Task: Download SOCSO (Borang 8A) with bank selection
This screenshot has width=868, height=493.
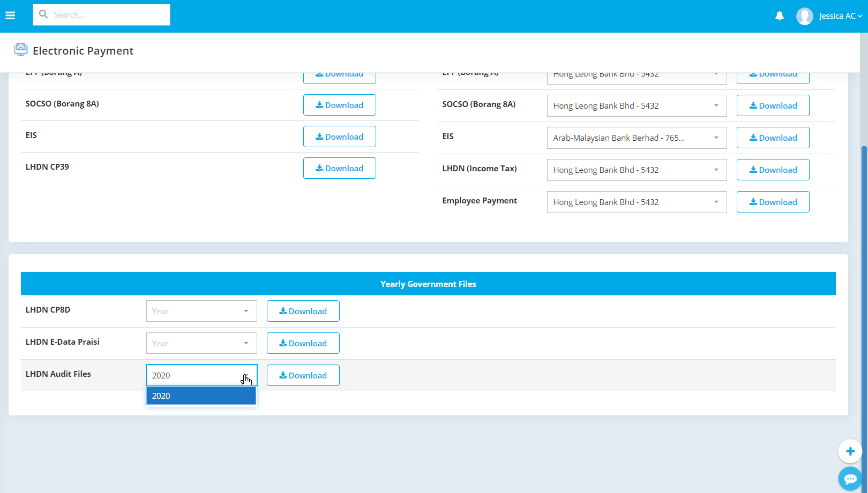Action: (773, 105)
